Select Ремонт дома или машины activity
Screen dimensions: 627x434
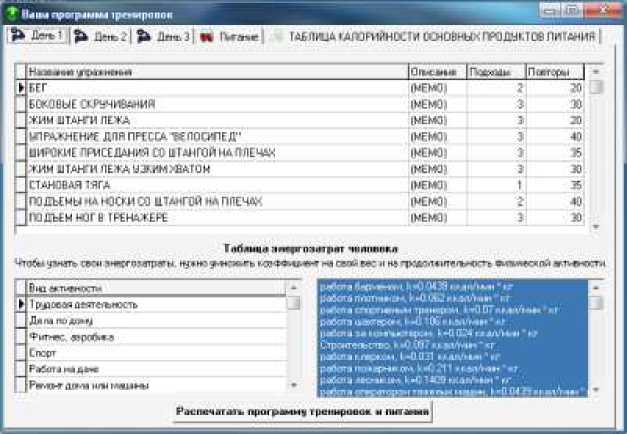[x=156, y=385]
